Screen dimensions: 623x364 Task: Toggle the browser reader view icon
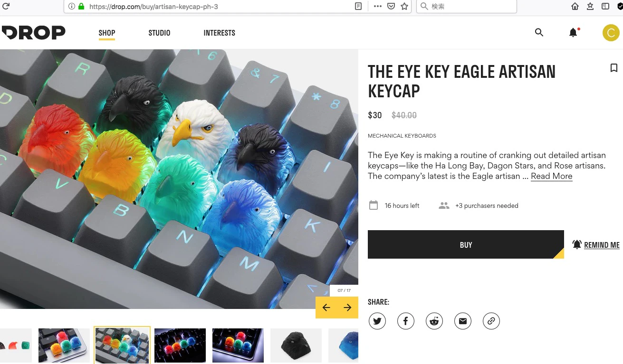pyautogui.click(x=358, y=6)
